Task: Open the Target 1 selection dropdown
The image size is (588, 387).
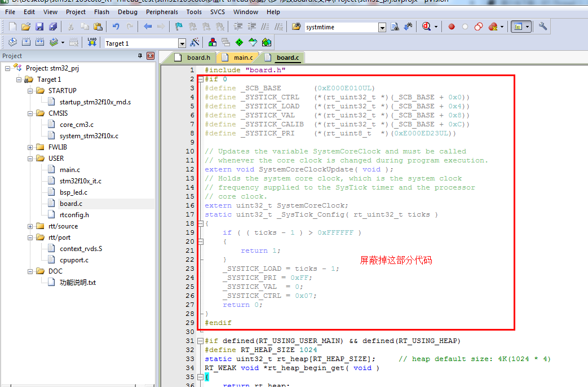Action: click(182, 42)
